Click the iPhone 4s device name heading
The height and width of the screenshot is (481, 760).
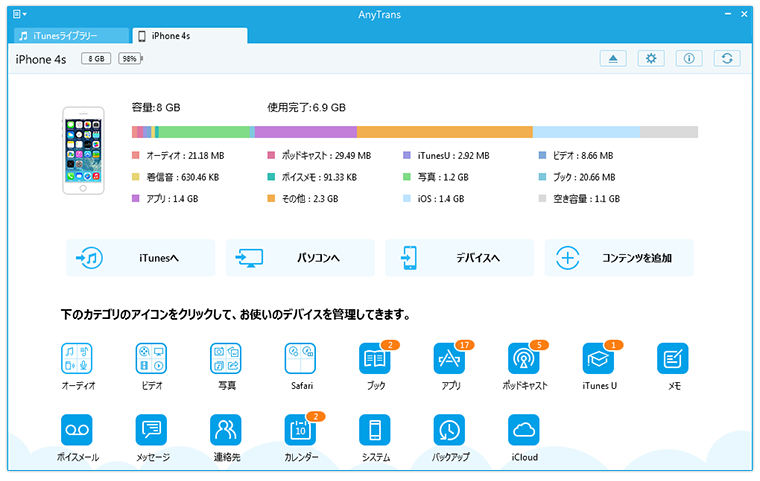(41, 59)
